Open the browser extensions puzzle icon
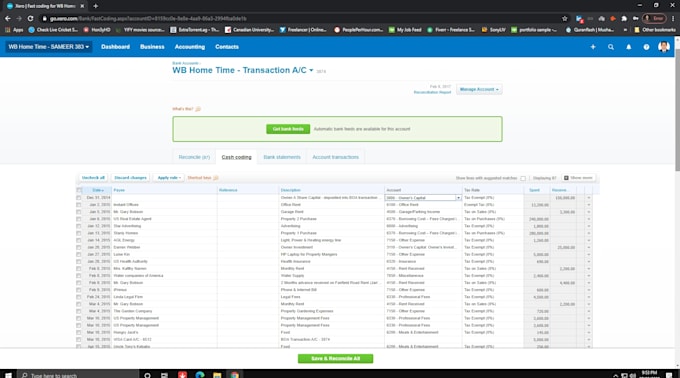Screen dimensions: 680x378 624,19
